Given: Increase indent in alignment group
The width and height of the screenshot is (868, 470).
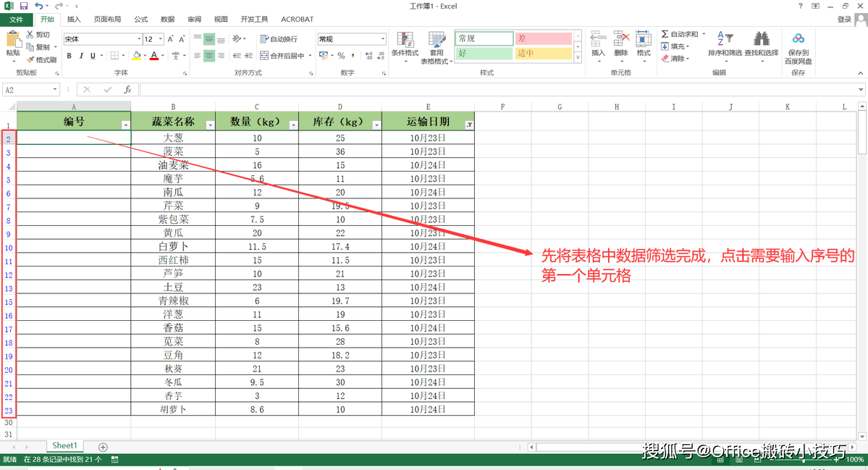Looking at the screenshot, I should coord(248,55).
